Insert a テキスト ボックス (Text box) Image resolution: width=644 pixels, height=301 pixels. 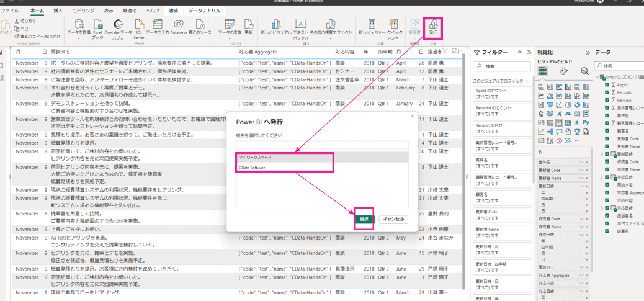(x=301, y=29)
